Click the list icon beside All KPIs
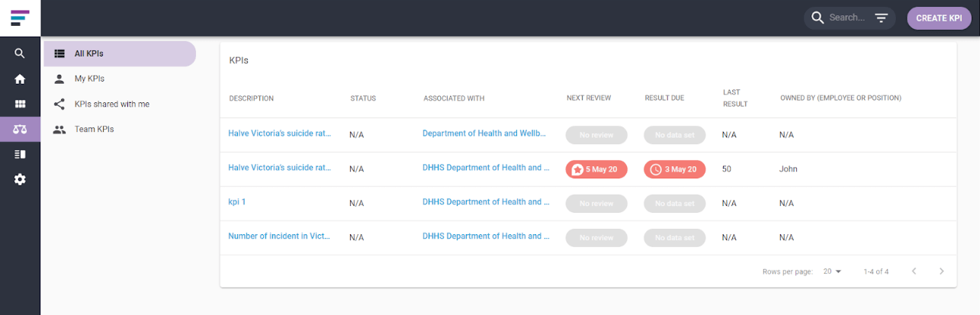 59,53
